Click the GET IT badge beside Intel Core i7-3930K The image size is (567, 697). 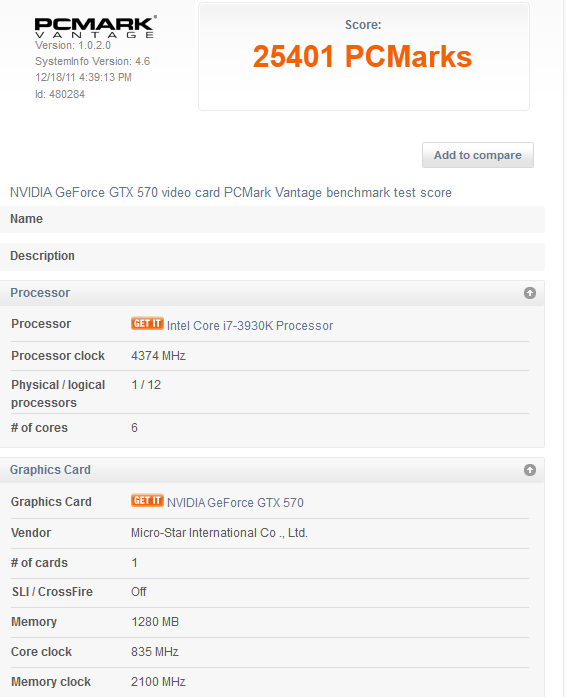click(x=147, y=324)
